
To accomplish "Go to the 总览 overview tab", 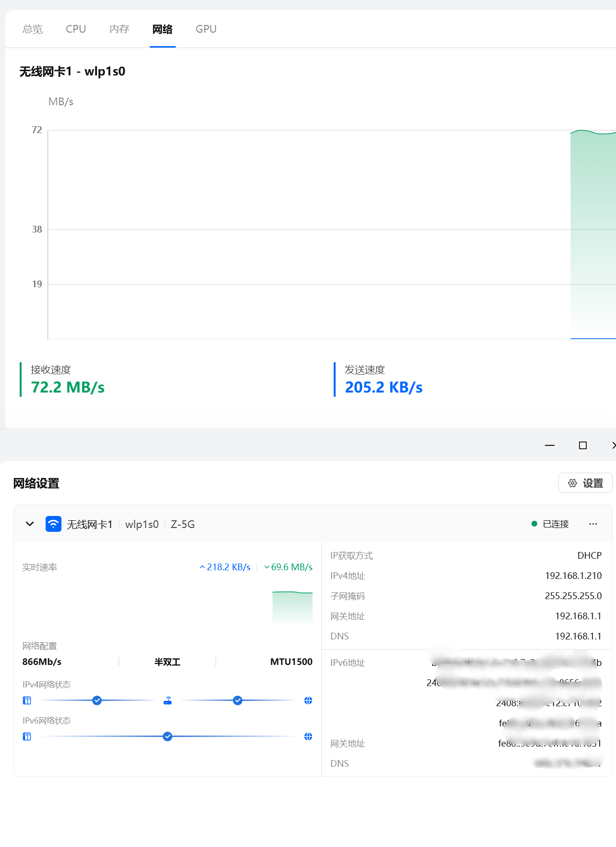I will pos(33,29).
